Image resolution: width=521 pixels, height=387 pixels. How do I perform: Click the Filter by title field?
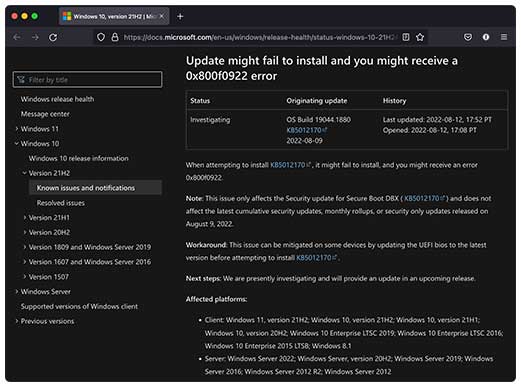[x=88, y=80]
